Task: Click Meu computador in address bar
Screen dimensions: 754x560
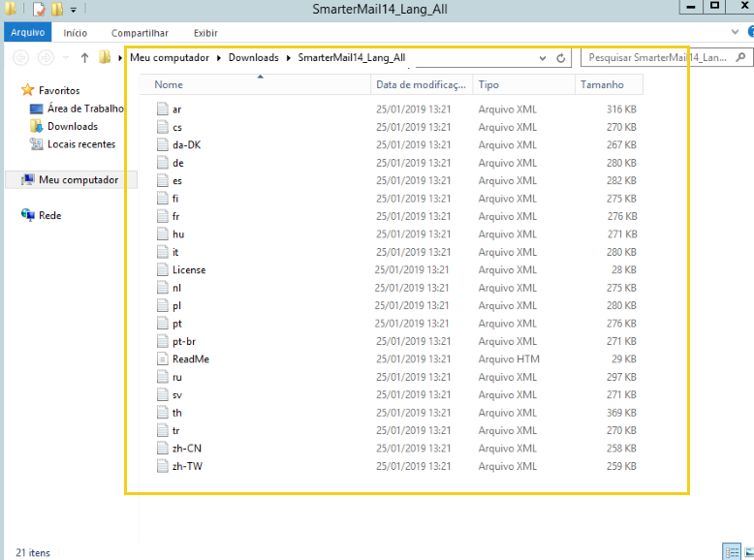Action: pyautogui.click(x=170, y=58)
